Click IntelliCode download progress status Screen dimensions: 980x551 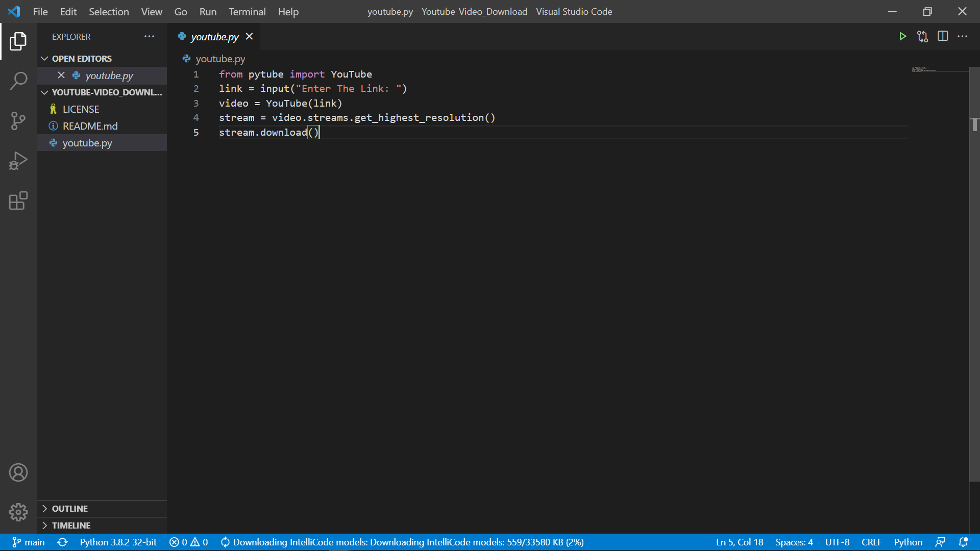tap(402, 542)
